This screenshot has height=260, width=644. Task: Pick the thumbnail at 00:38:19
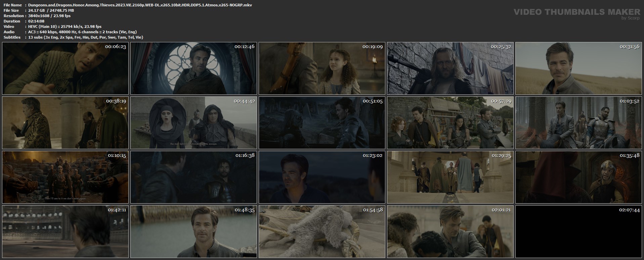[65, 123]
